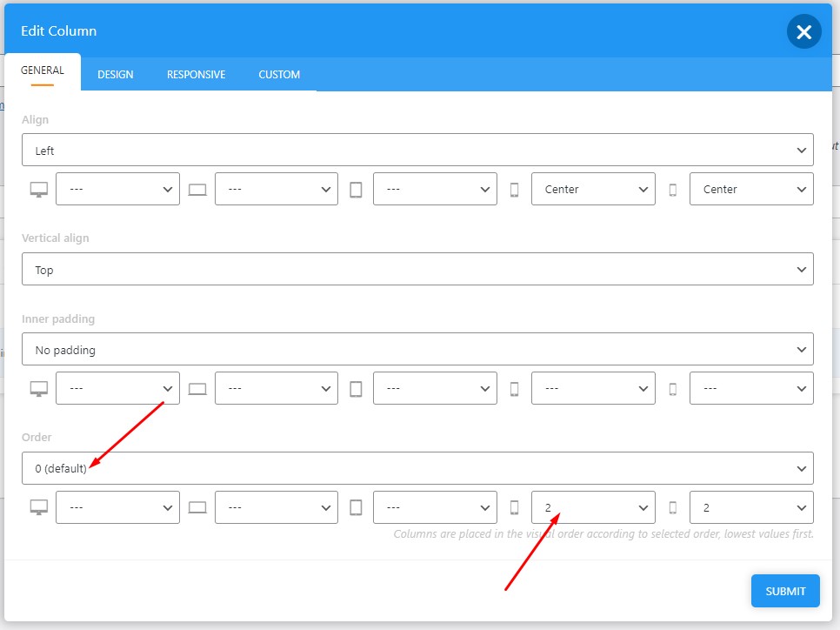The height and width of the screenshot is (630, 840).
Task: Click the laptop icon in Order row
Action: pos(197,507)
